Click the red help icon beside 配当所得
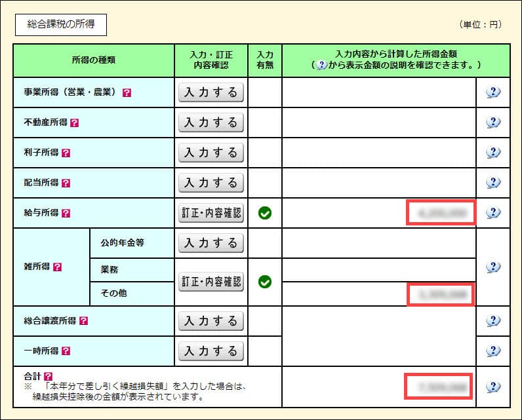This screenshot has width=522, height=420. 66,183
